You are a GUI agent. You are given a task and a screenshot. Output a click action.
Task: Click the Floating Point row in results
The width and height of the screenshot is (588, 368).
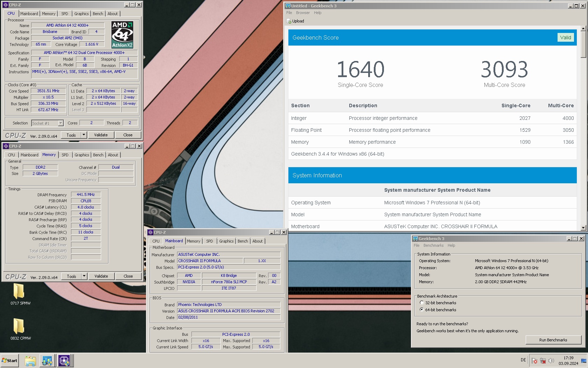coord(432,130)
